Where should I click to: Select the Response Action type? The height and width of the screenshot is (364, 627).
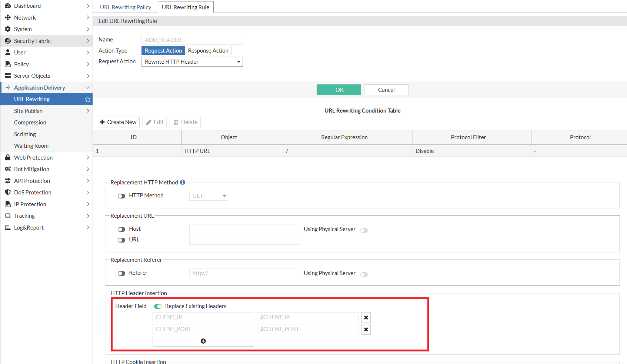pyautogui.click(x=208, y=51)
